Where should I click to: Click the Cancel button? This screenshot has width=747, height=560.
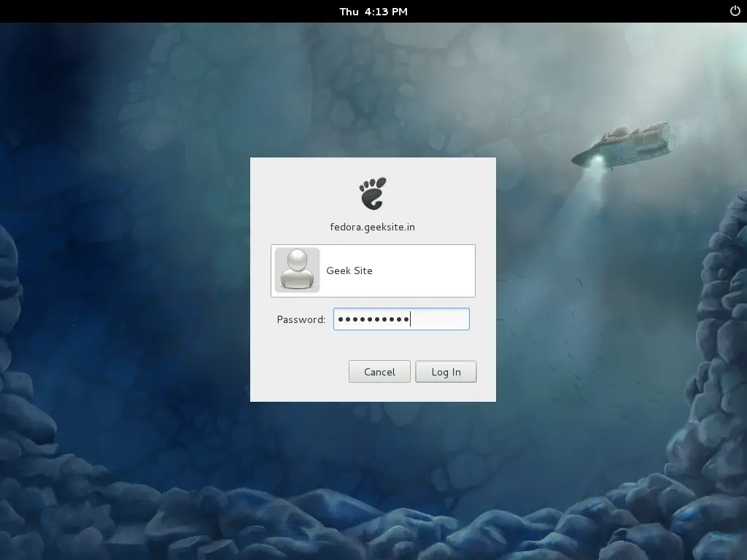[379, 372]
